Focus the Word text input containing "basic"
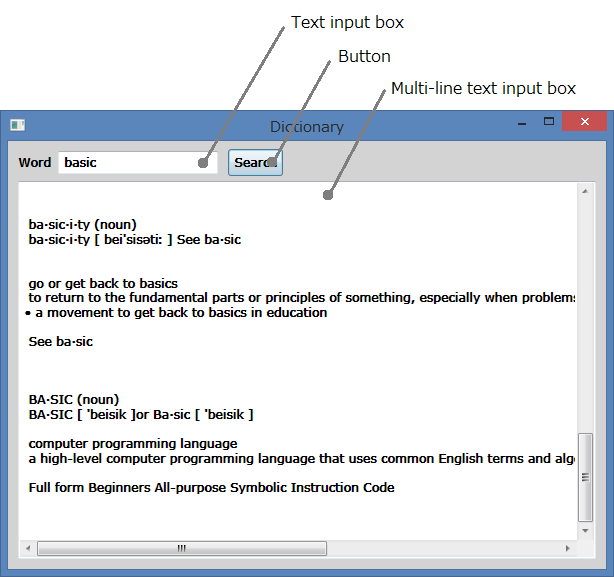614x577 pixels. coord(138,162)
